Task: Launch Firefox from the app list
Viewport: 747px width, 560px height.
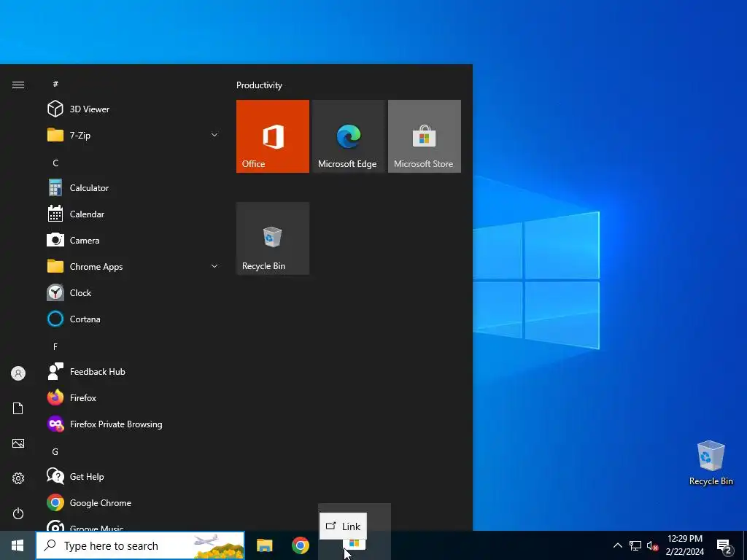Action: (x=133, y=397)
